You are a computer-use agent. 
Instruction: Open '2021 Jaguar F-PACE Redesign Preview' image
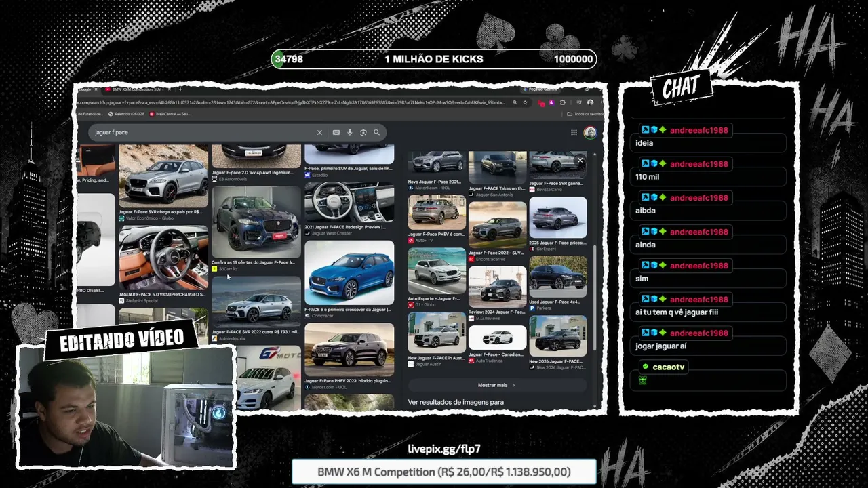coord(349,201)
